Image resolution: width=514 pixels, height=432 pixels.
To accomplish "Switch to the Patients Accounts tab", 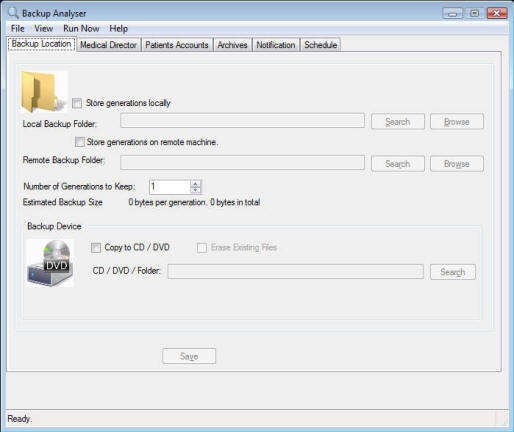I will 177,45.
